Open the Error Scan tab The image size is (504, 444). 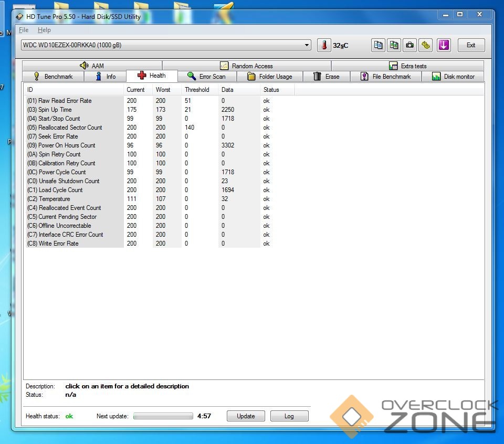(207, 77)
